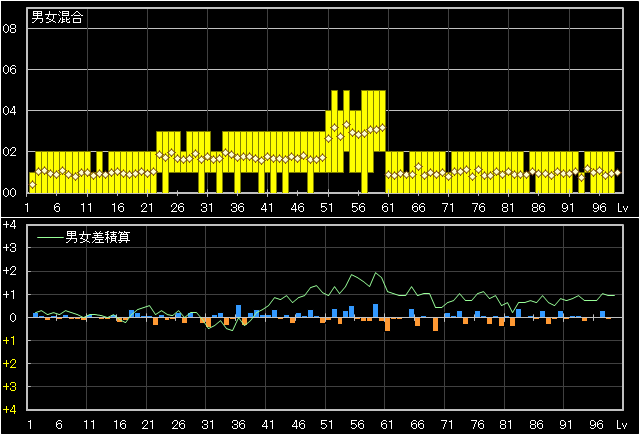Click x-axis label 21 under the 男女差積算 chart
The width and height of the screenshot is (640, 435).
click(x=148, y=425)
